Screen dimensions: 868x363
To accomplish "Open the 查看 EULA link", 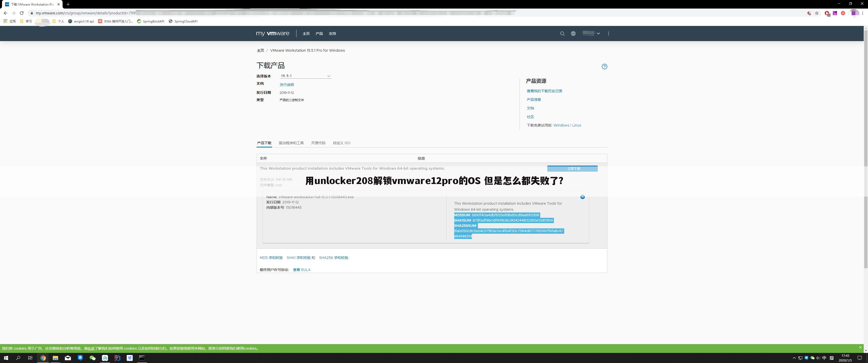I will (x=302, y=270).
